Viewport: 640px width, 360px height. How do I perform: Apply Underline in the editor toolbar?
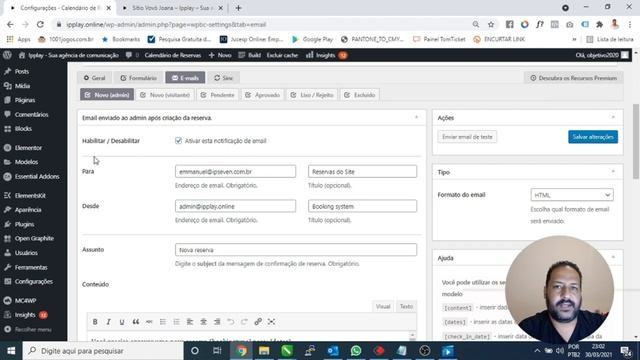tap(122, 322)
